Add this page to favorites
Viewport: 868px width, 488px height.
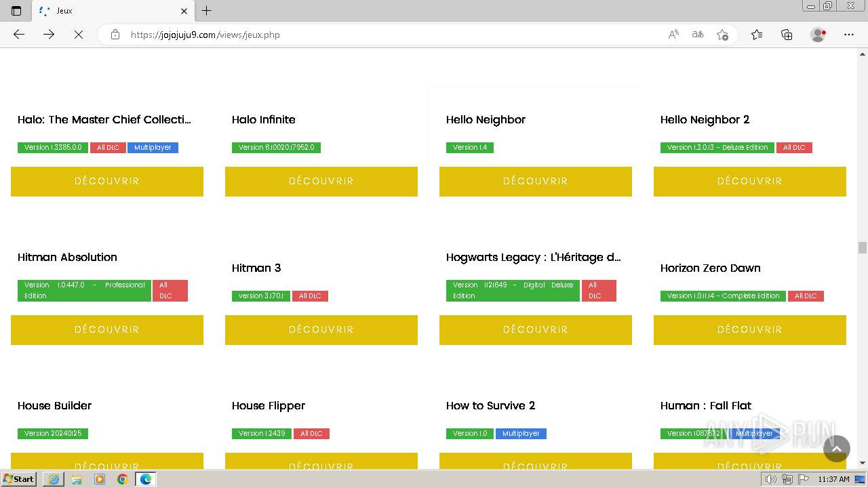coord(722,35)
